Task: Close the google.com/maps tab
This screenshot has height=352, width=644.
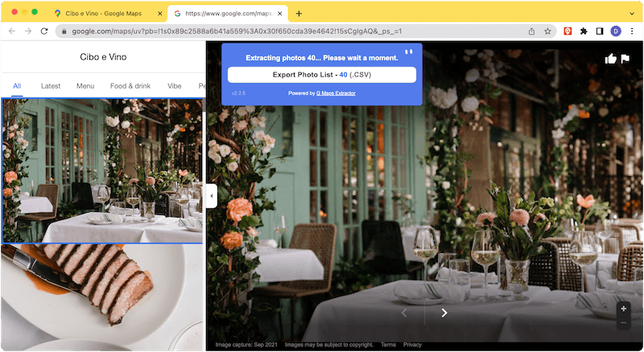Action: pyautogui.click(x=279, y=14)
